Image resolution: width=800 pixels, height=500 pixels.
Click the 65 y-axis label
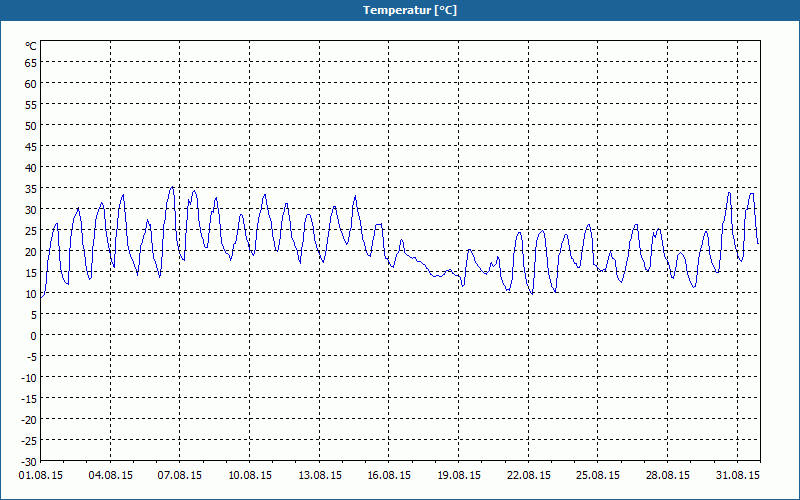(31, 63)
